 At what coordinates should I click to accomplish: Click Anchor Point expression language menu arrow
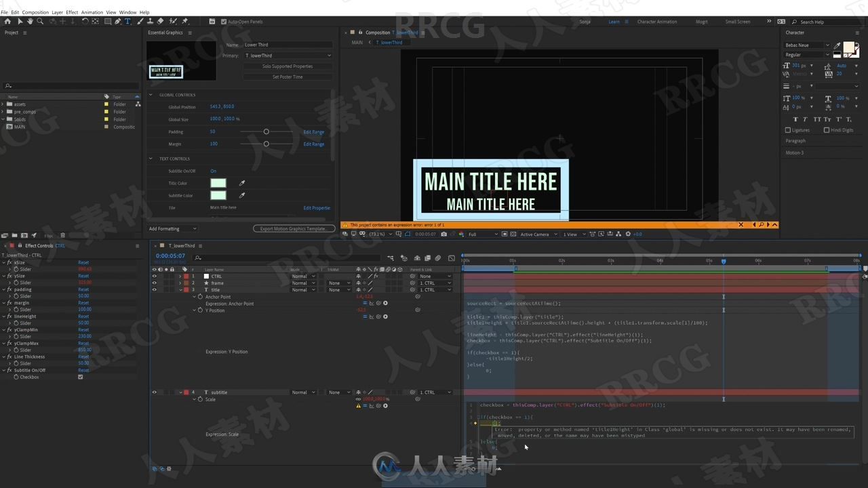pos(385,303)
